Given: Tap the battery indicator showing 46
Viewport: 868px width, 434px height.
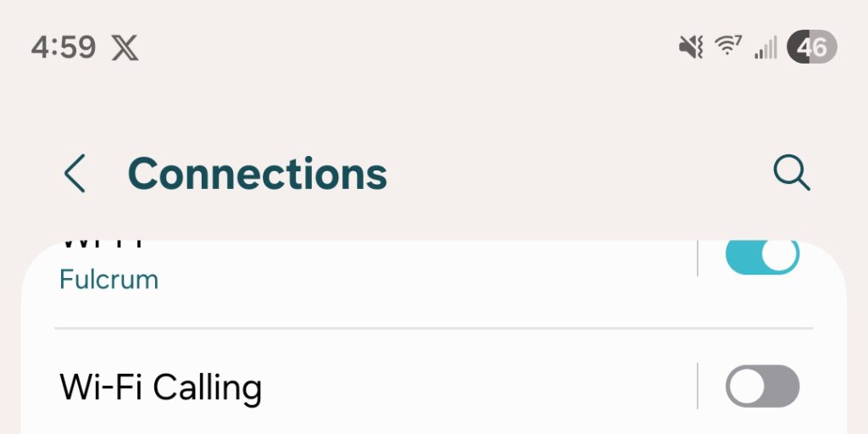Looking at the screenshot, I should pyautogui.click(x=811, y=47).
